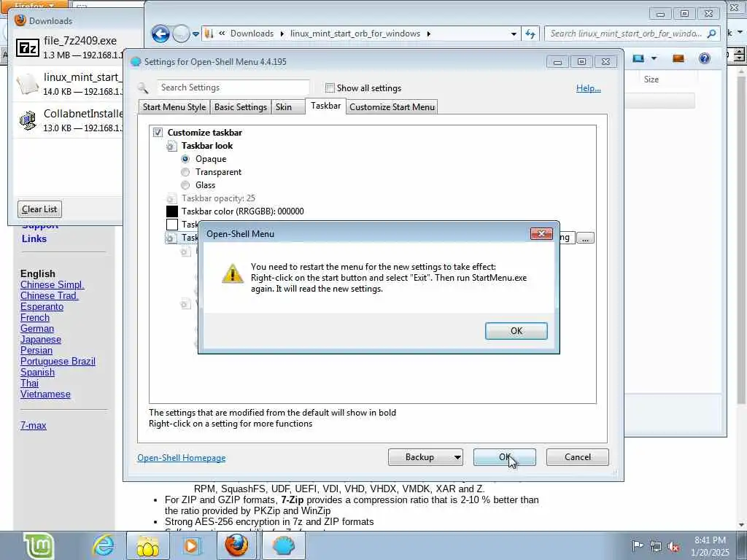Click the white color swatch below black
Viewport: 747px width, 560px height.
click(172, 225)
